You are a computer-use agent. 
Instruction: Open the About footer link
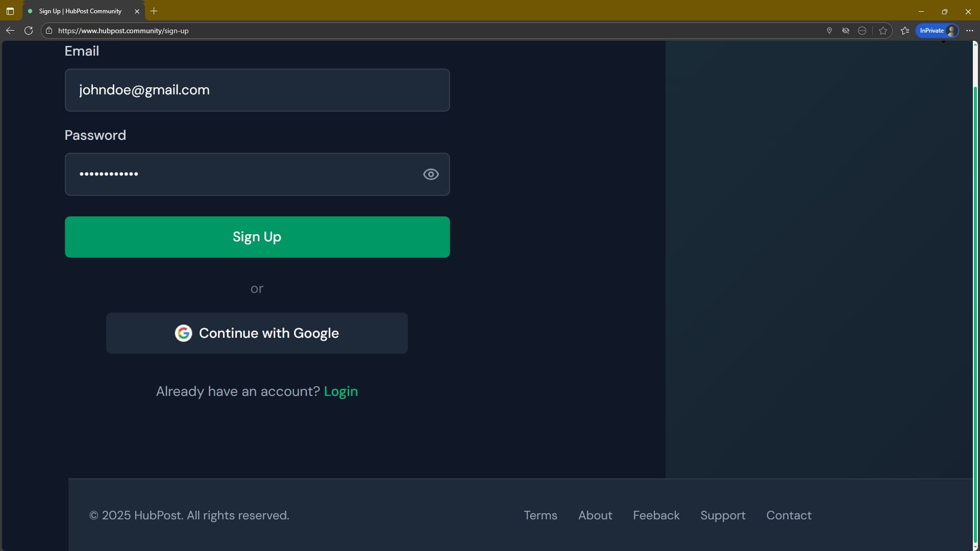coord(595,516)
